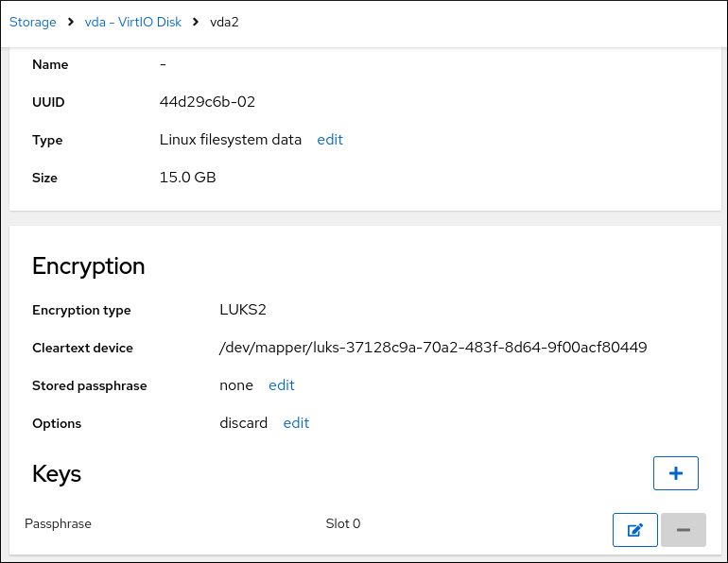Click the 15.0 GB size value

188,178
